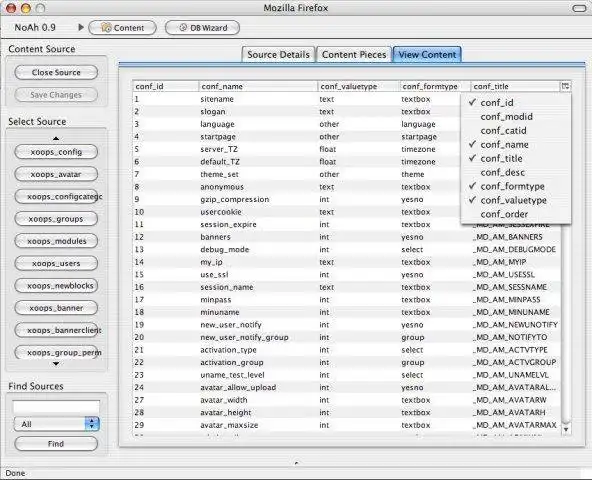The width and height of the screenshot is (592, 480).
Task: Select the View Content tab
Action: pos(427,54)
